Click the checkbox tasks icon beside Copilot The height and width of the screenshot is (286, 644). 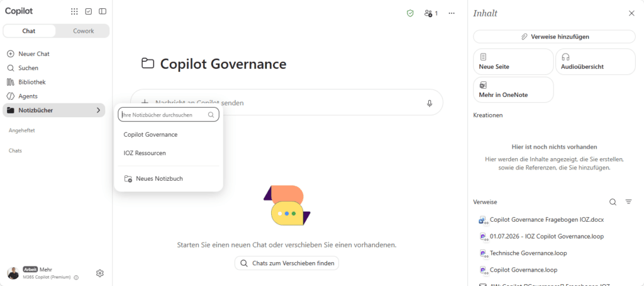tap(88, 11)
